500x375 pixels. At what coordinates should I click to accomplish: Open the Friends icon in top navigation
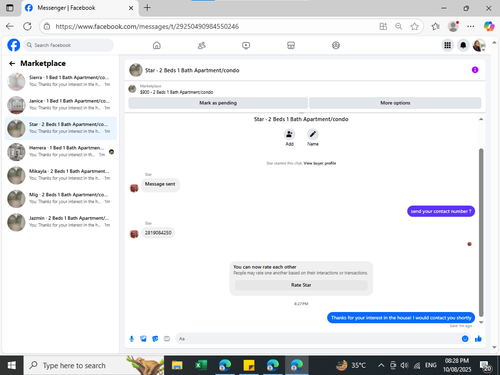[201, 45]
